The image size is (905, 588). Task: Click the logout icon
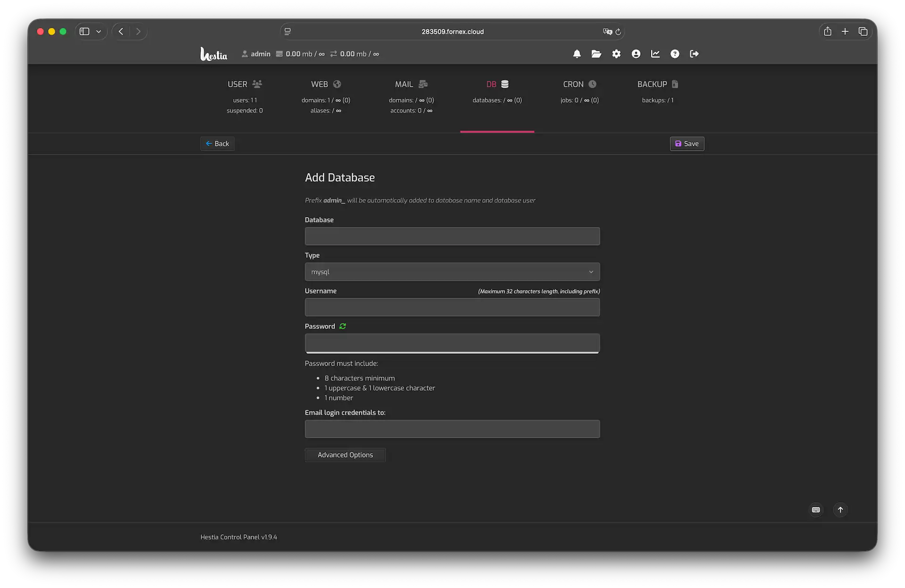click(694, 54)
